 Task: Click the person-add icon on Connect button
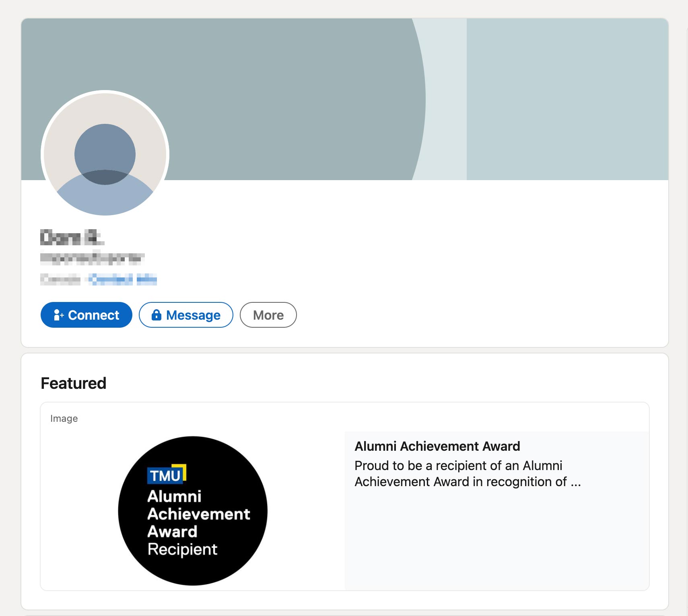[59, 315]
